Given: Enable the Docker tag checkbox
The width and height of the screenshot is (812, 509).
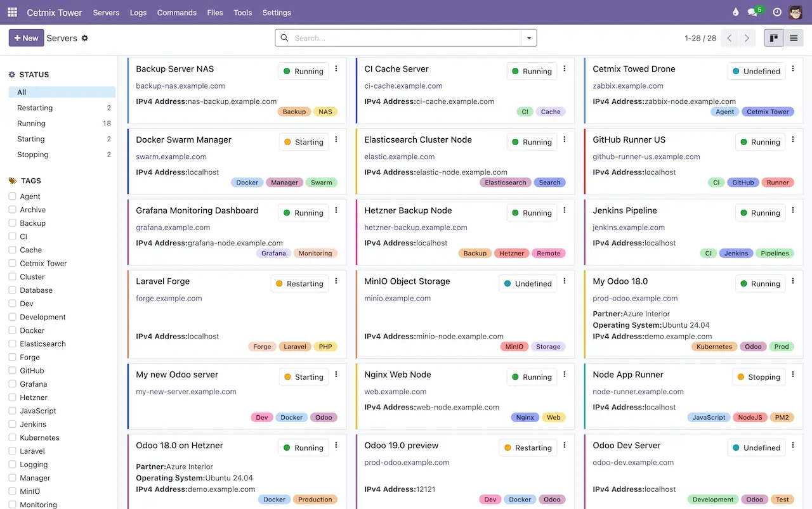Looking at the screenshot, I should pos(12,330).
